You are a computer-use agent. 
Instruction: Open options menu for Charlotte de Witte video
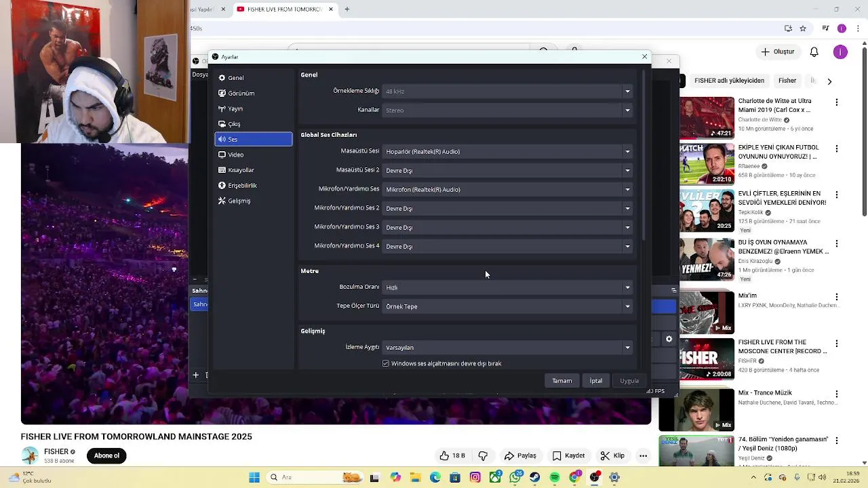[x=837, y=102]
